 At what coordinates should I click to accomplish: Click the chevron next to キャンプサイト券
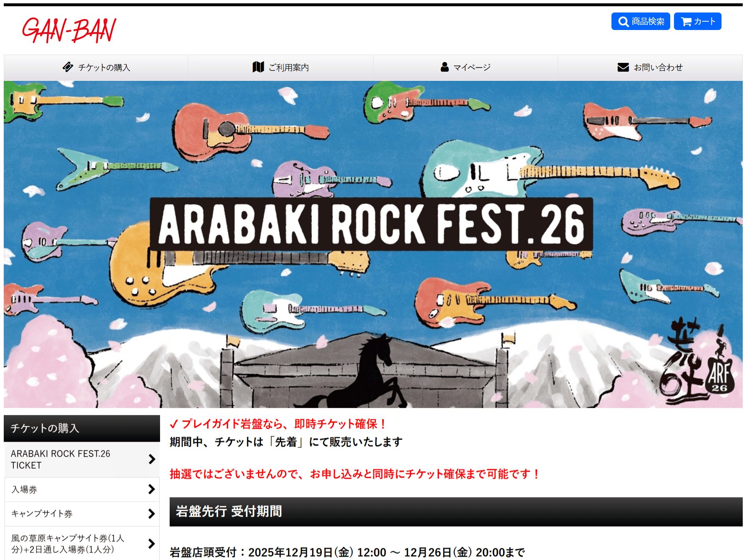152,514
